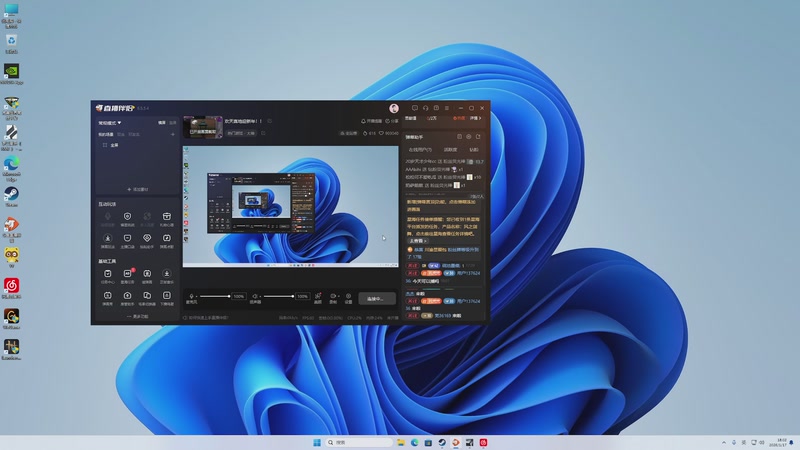Open the gift box icon in 互动玩法

tap(166, 217)
